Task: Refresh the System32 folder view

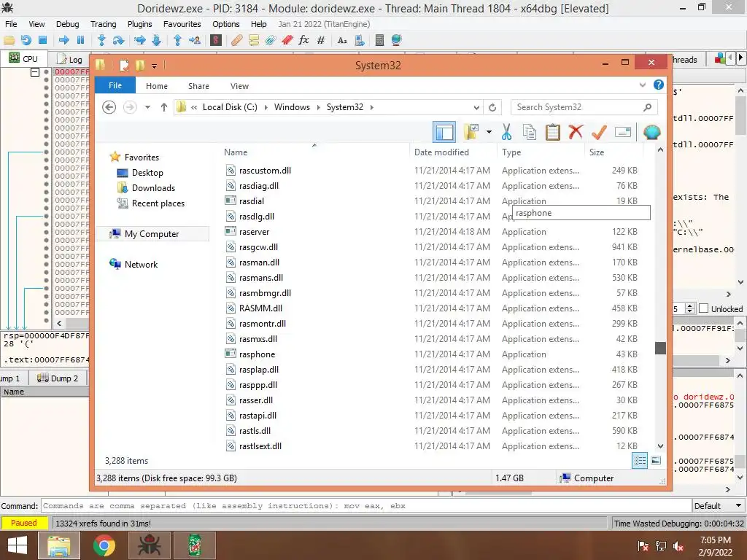Action: (x=492, y=108)
